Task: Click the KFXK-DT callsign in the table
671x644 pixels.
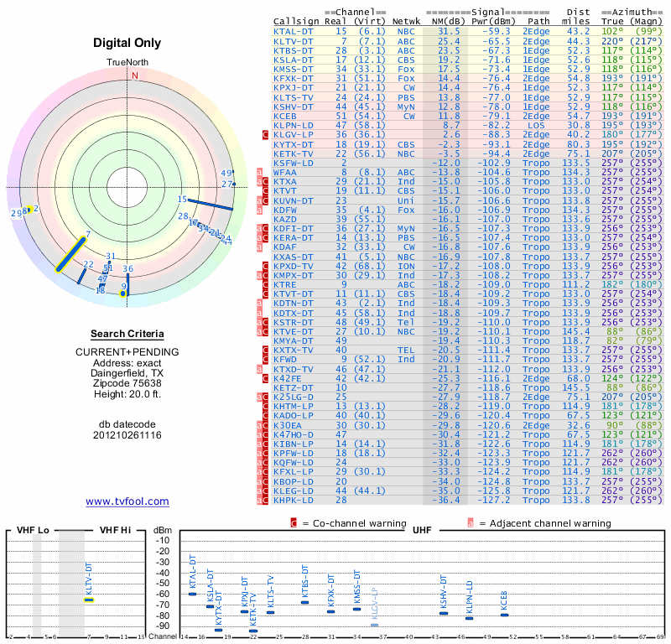Action: (293, 78)
